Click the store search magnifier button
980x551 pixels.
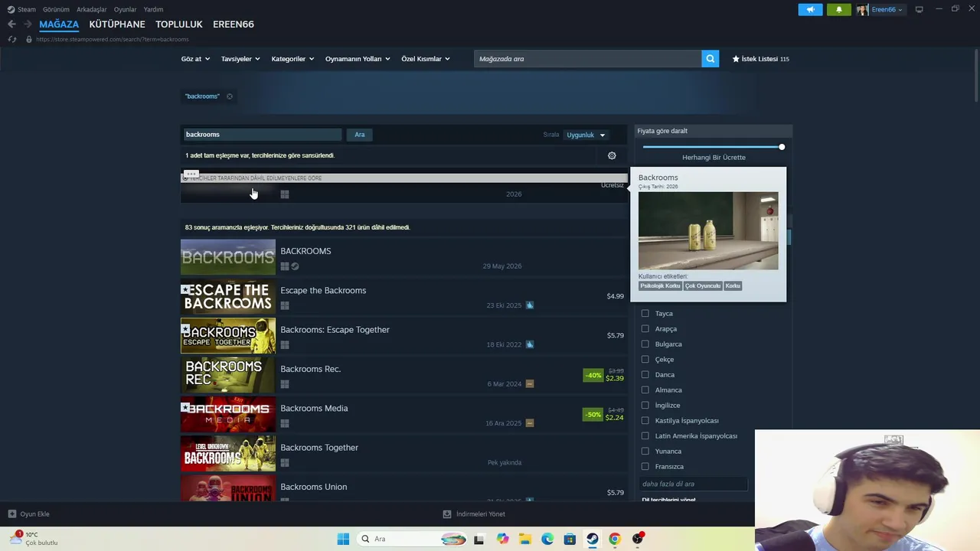(710, 59)
